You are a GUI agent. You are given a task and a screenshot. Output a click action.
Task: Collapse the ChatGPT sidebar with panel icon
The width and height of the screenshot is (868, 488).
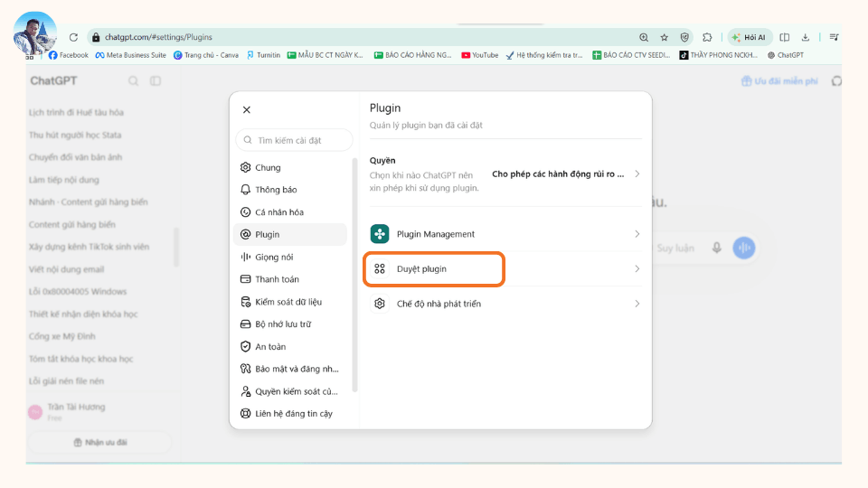[156, 80]
